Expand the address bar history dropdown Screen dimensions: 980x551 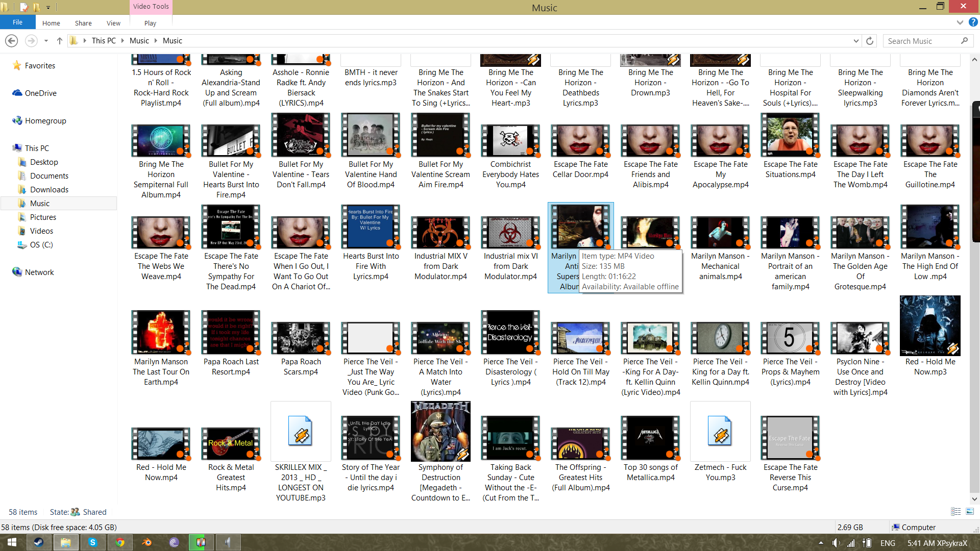(x=856, y=41)
